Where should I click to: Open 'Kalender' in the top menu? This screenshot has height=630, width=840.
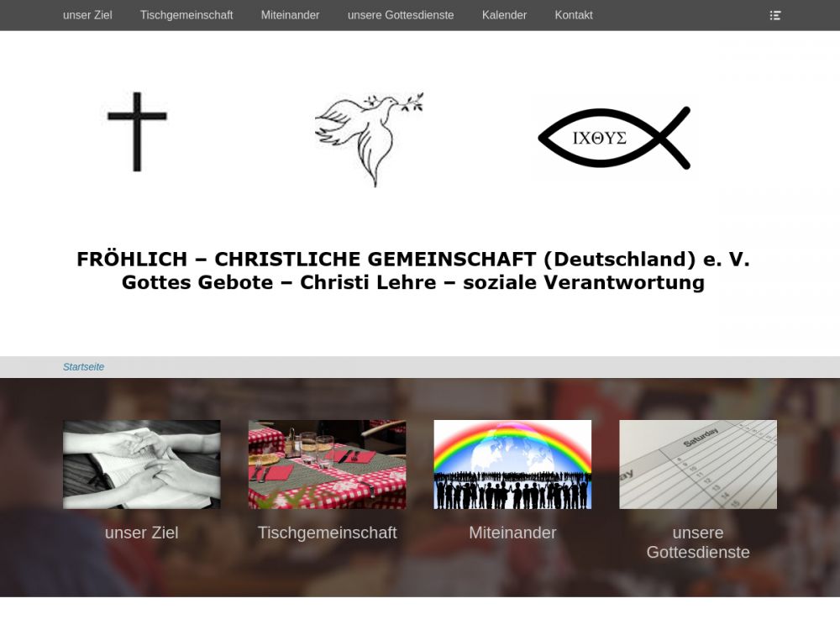pos(504,15)
